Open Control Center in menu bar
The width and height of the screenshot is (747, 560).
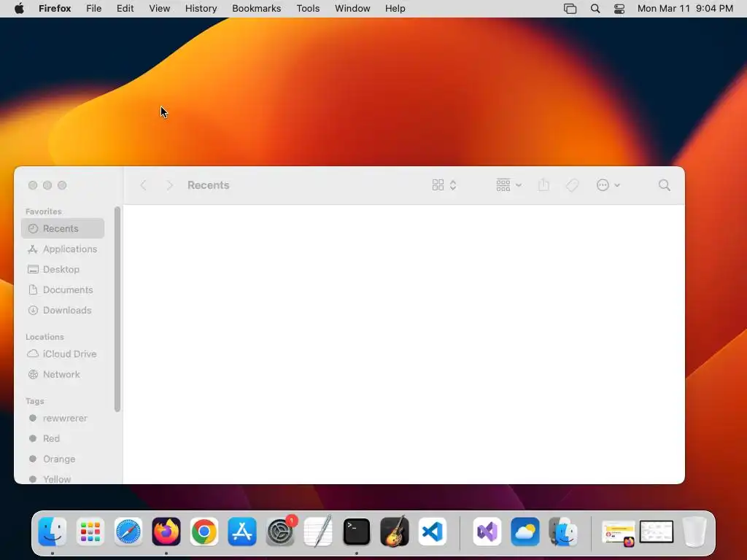[619, 9]
